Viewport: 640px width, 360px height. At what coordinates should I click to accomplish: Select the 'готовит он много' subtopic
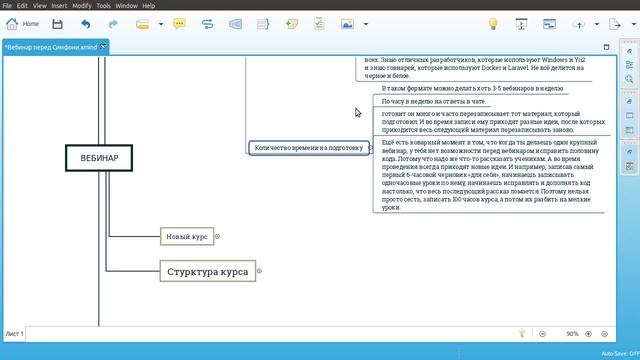click(493, 122)
